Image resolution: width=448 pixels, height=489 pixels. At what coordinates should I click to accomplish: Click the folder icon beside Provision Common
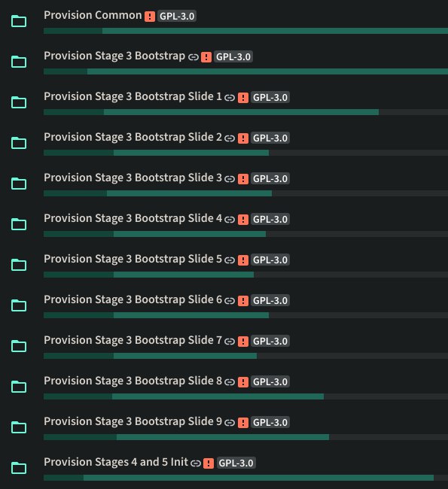tap(19, 21)
